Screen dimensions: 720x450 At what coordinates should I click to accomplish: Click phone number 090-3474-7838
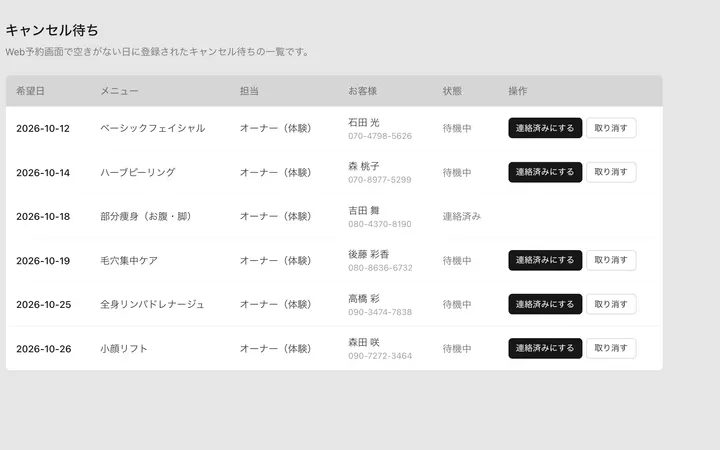click(380, 312)
